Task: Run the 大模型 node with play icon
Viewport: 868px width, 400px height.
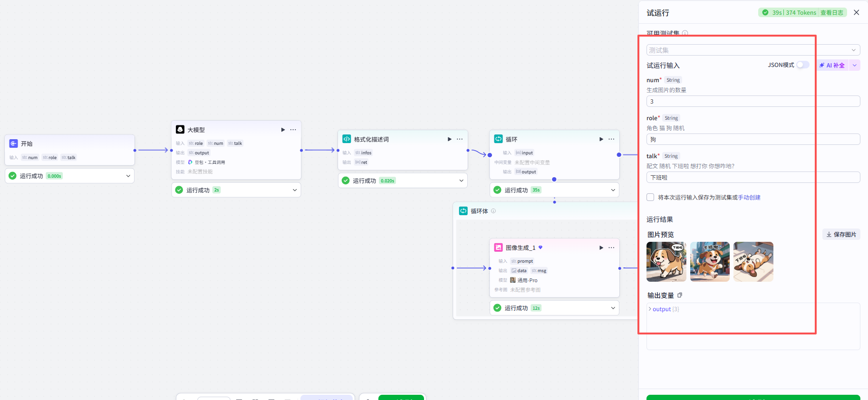Action: click(283, 130)
